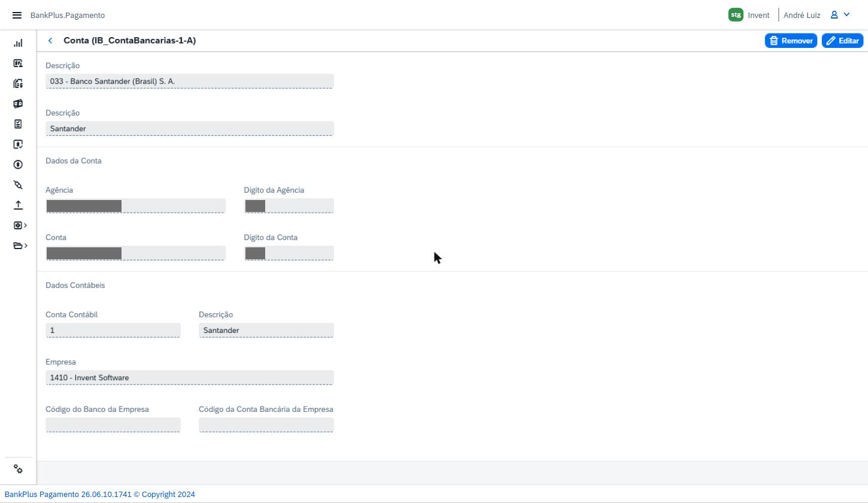Open the banknotes sidebar icon

tap(18, 104)
